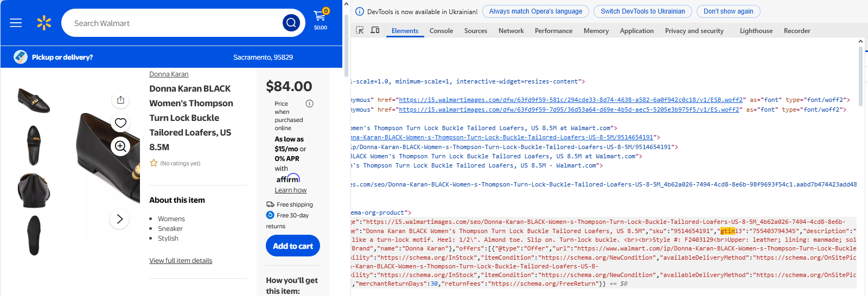Open the ES.woff2 font URL link
868x296 pixels.
(569, 110)
